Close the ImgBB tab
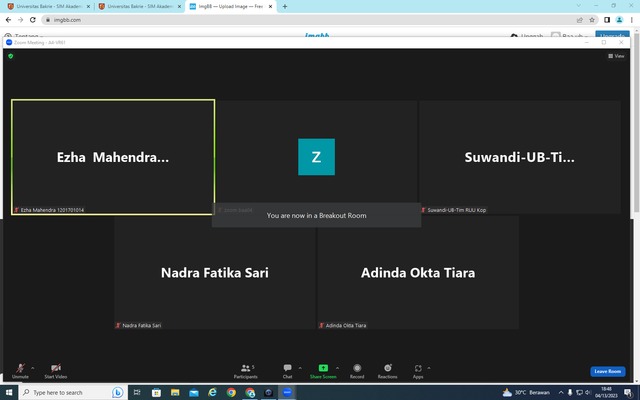640x400 pixels. [x=270, y=7]
